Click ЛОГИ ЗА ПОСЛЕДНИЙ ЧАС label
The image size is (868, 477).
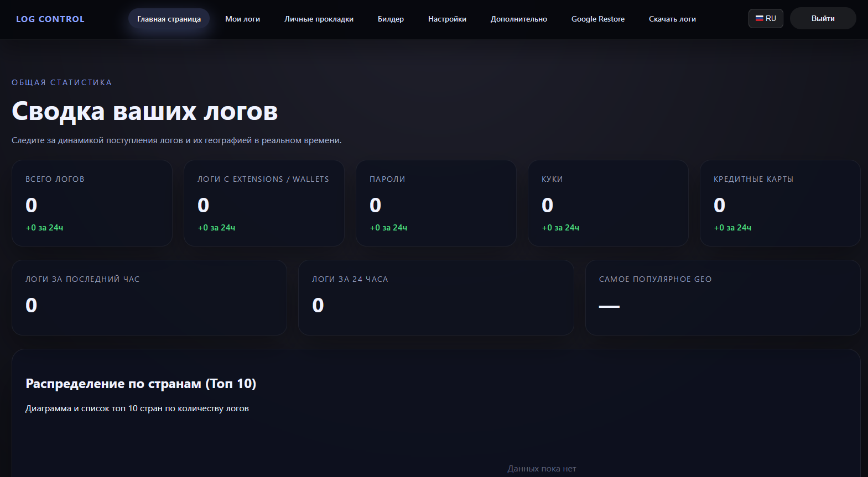coord(82,279)
